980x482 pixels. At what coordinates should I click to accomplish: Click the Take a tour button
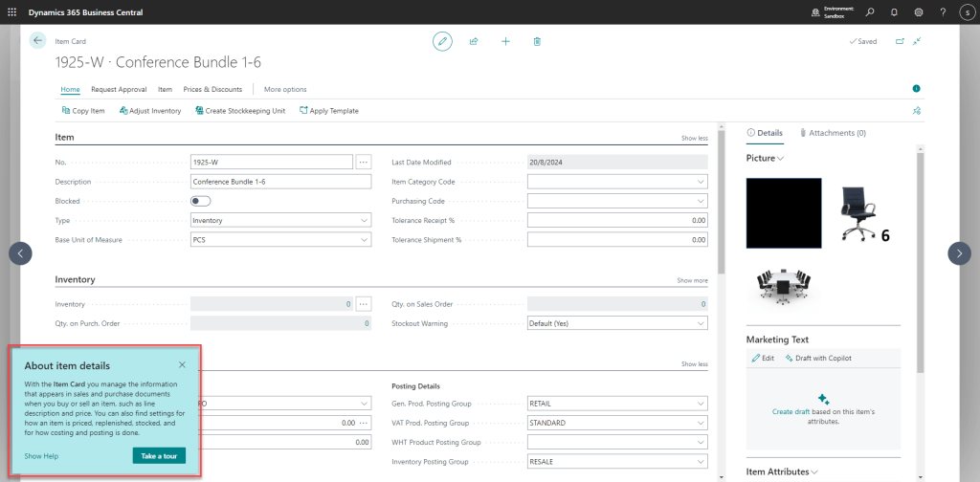click(x=158, y=456)
